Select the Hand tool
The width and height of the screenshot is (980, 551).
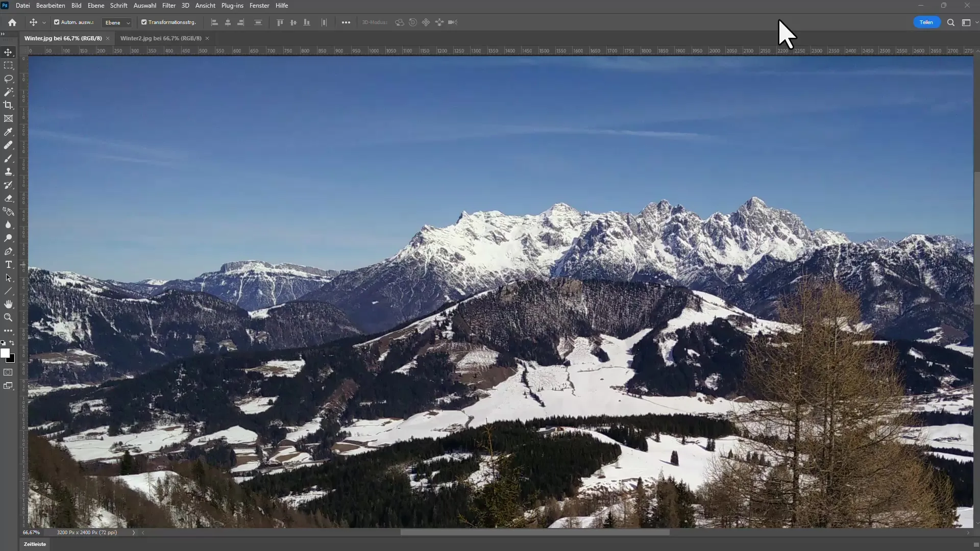pos(8,304)
